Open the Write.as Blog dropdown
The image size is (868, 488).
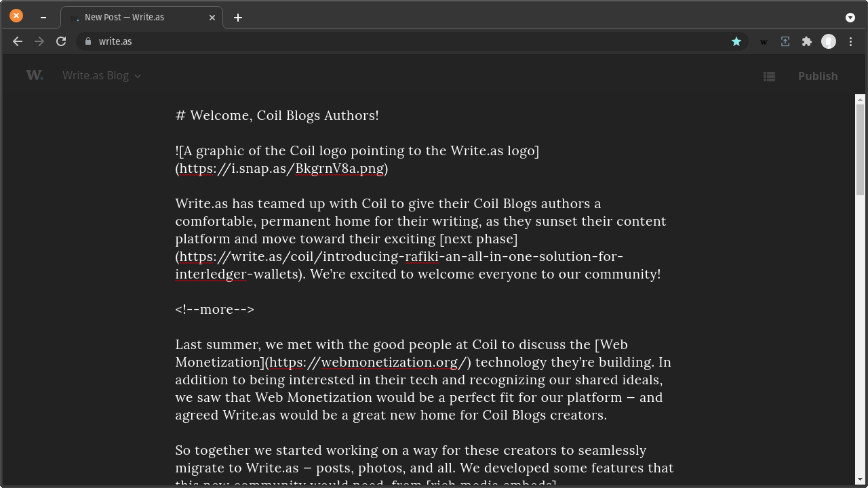pyautogui.click(x=100, y=75)
